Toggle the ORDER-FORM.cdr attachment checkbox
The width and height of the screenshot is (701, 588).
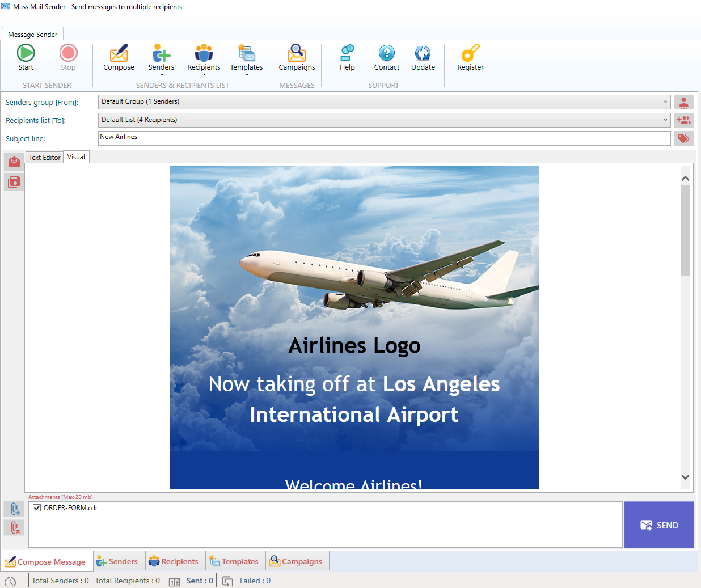pos(37,508)
